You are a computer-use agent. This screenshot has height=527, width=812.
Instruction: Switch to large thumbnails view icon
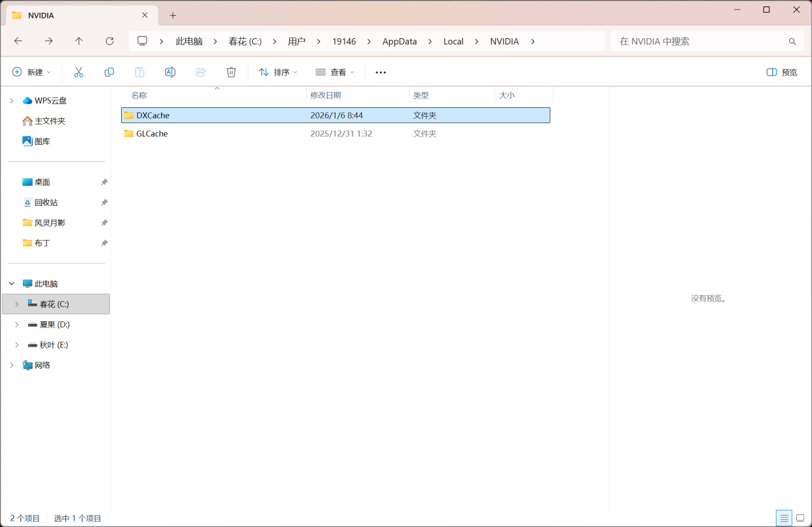tap(800, 518)
